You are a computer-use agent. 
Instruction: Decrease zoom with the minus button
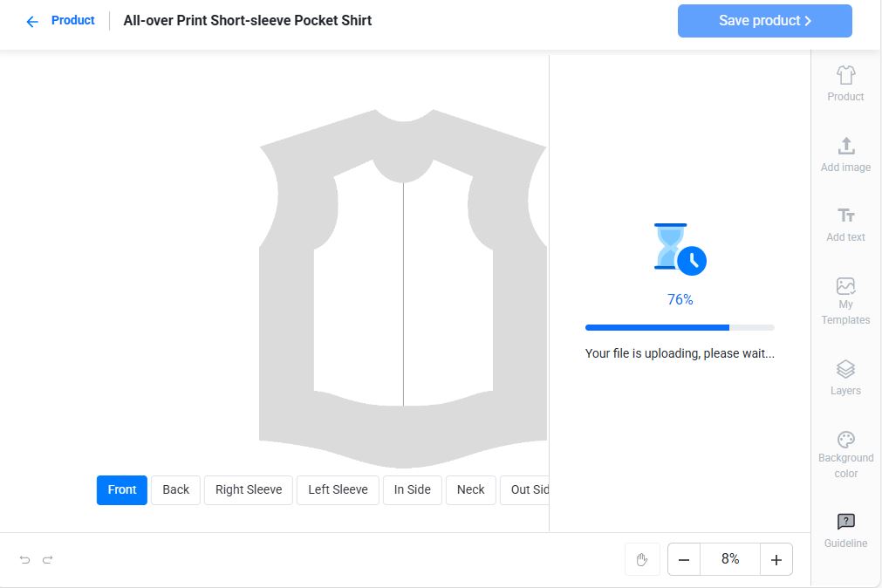click(684, 559)
